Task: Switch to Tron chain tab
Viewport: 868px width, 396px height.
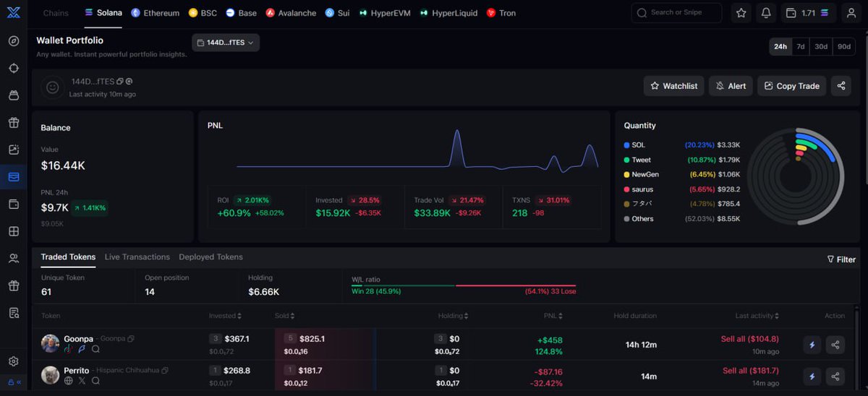Action: (501, 13)
